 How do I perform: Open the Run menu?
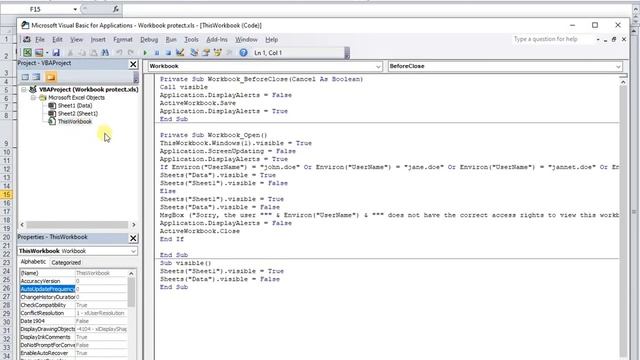click(171, 40)
